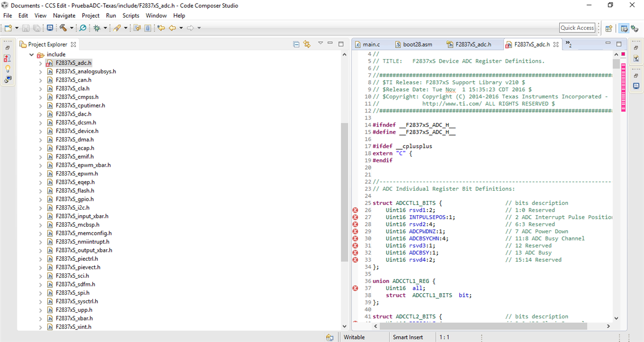Image resolution: width=644 pixels, height=342 pixels.
Task: Click the highlighter pen toolbar icon
Action: [x=117, y=28]
